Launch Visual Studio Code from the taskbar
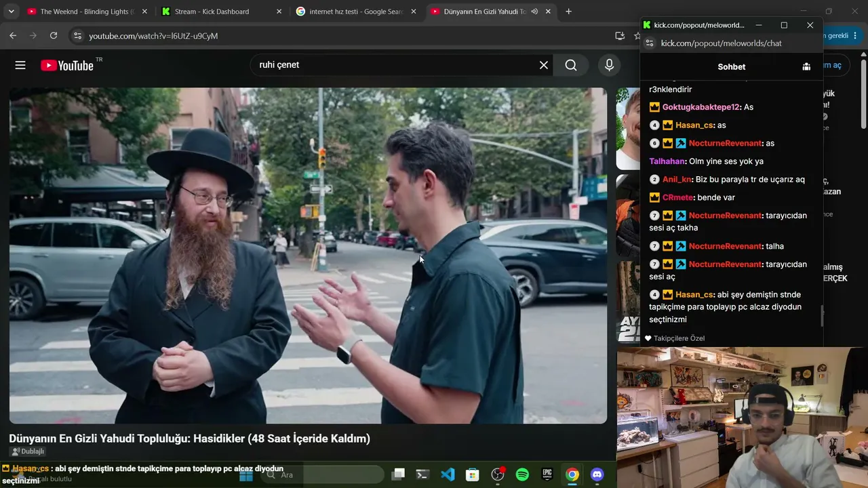868x488 pixels. click(x=448, y=474)
